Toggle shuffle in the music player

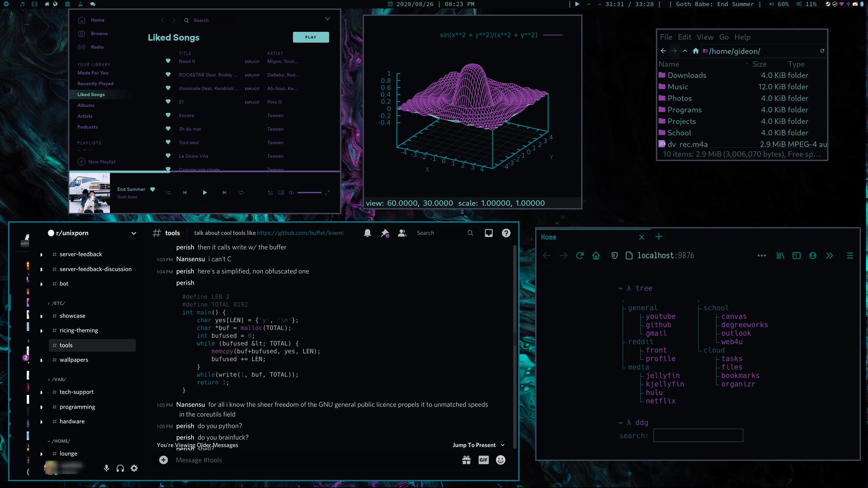click(168, 193)
